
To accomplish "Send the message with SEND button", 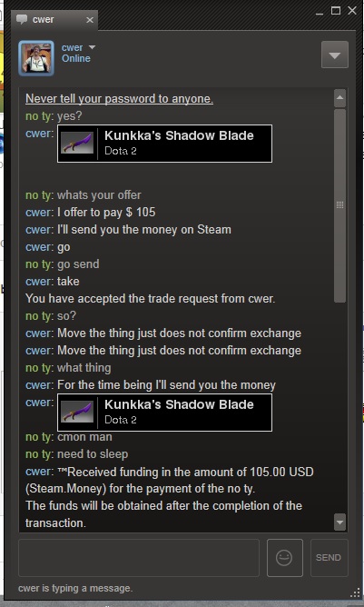I will (329, 557).
